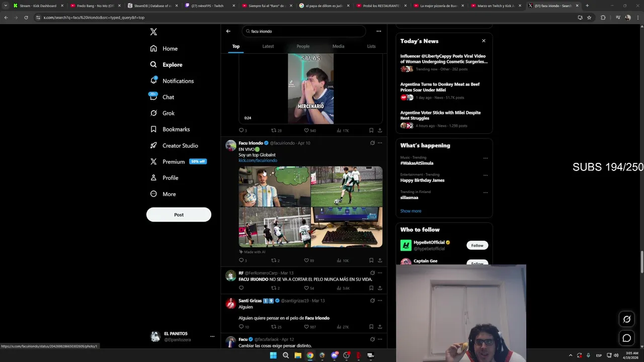This screenshot has width=644, height=362.
Task: Select the Top tab
Action: pos(236,46)
